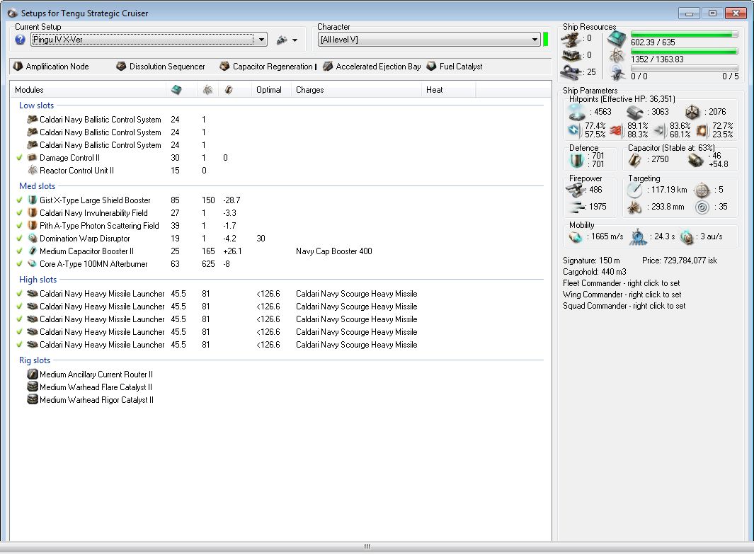The height and width of the screenshot is (560, 754).
Task: Click the capacitor column header icon
Action: (x=229, y=90)
